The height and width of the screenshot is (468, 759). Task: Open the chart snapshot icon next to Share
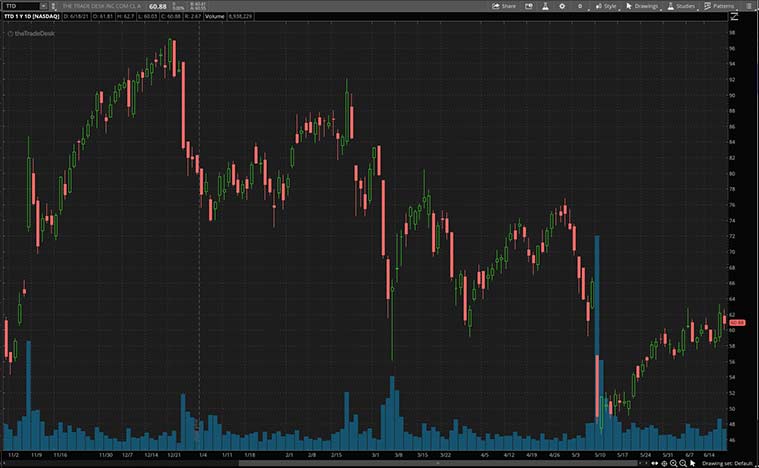(529, 6)
